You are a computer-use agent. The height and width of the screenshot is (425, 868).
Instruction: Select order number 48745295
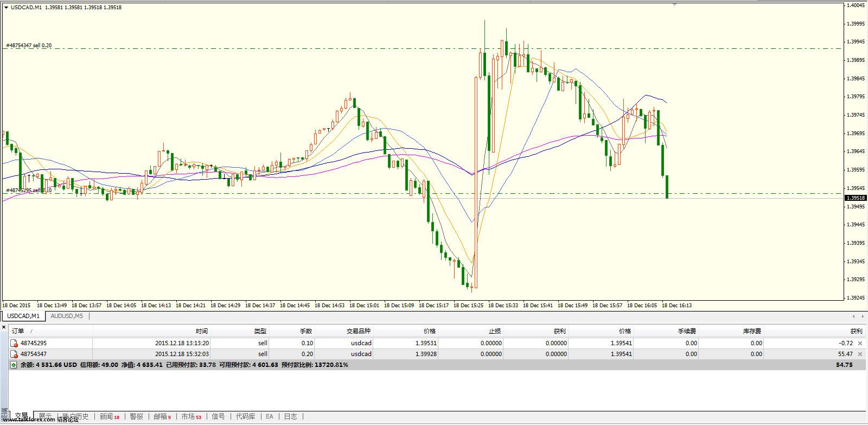(x=33, y=343)
